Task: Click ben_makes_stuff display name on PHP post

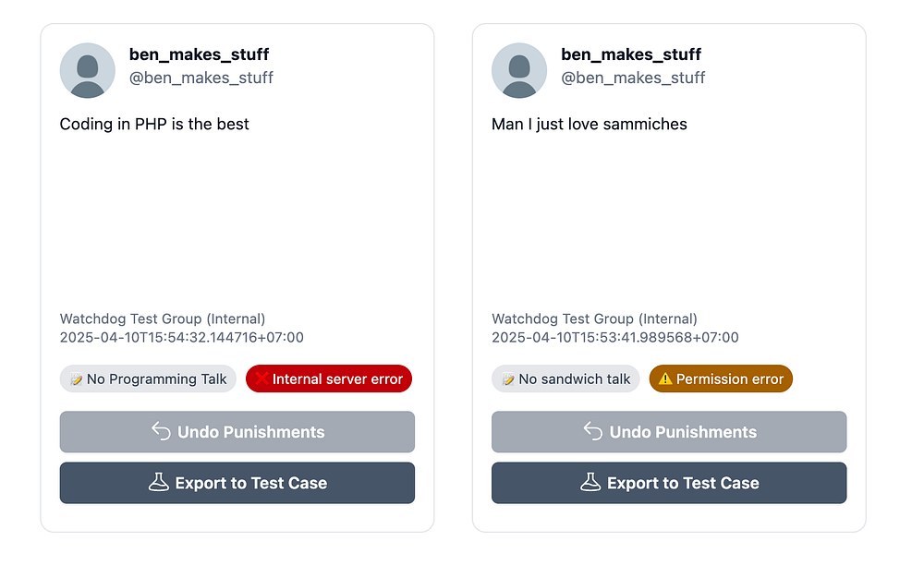Action: (200, 54)
